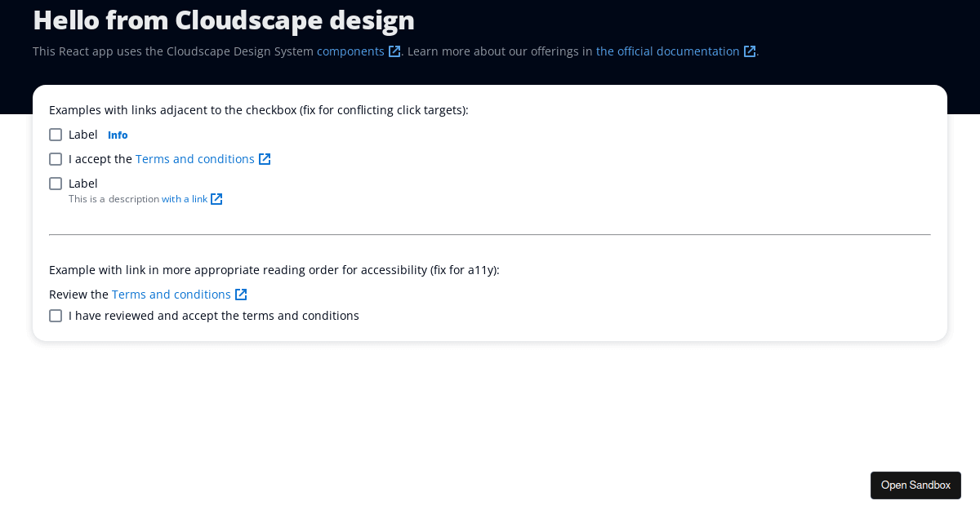Click the 'Info' link

pos(118,135)
